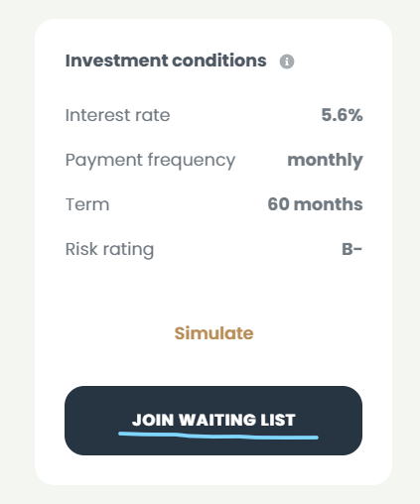Viewport: 420px width, 504px height.
Task: Click the blue underline beneath JOIN WAITING LIST
Action: pos(218,436)
